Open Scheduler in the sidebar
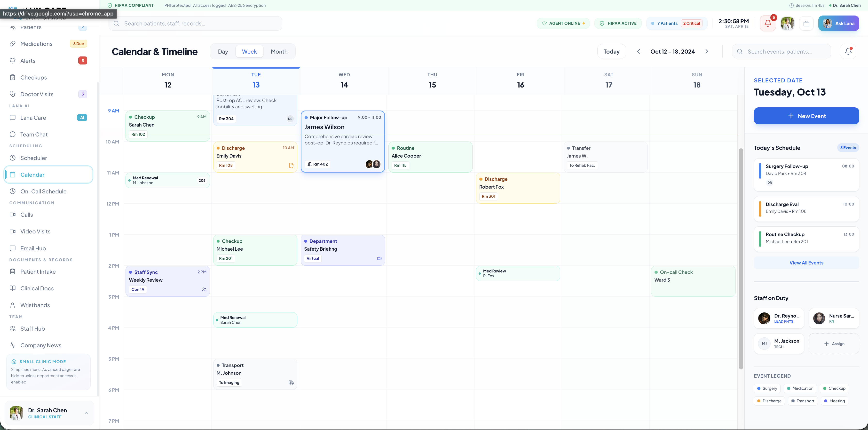Viewport: 868px width, 430px height. pyautogui.click(x=48, y=158)
